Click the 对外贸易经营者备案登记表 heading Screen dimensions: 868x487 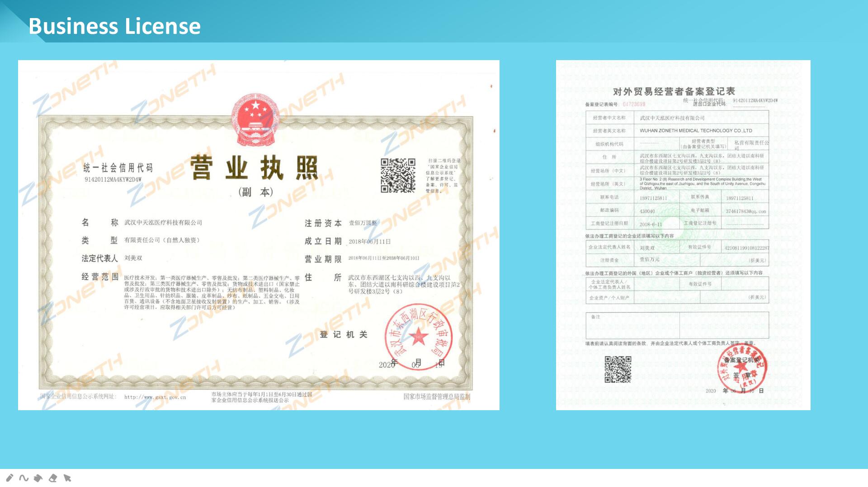[x=674, y=91]
